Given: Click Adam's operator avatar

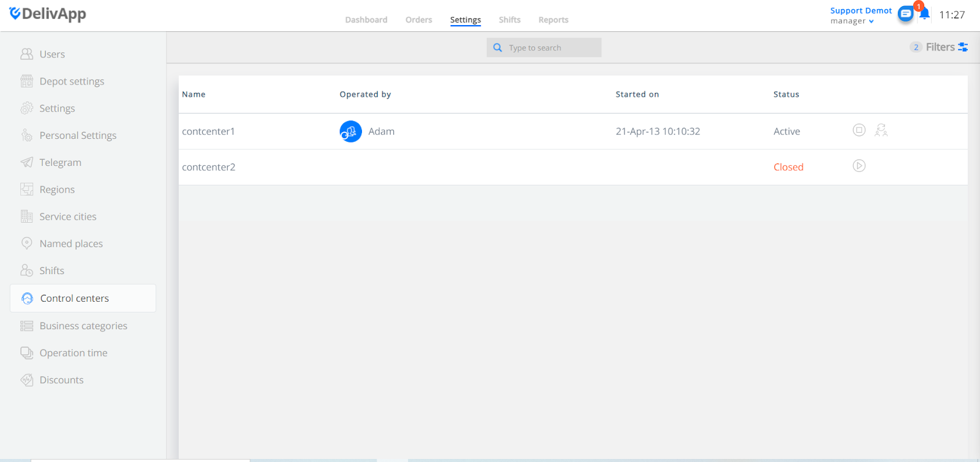Looking at the screenshot, I should click(350, 132).
